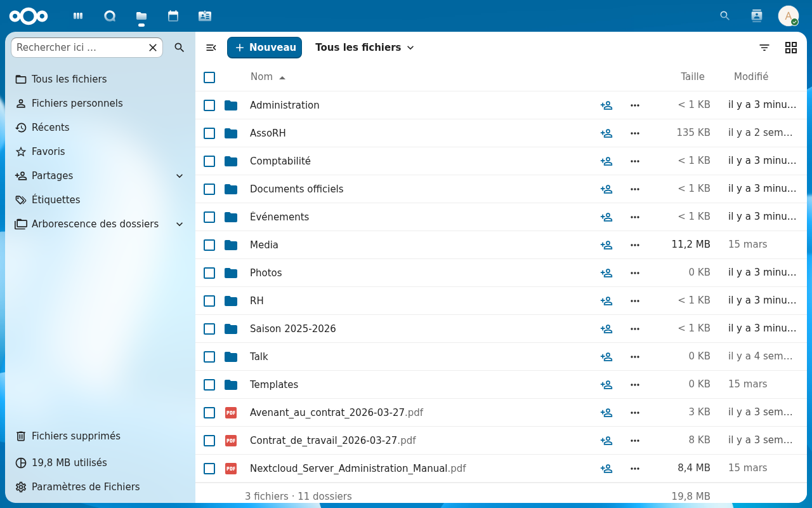
Task: Share the Media folder
Action: pos(606,245)
